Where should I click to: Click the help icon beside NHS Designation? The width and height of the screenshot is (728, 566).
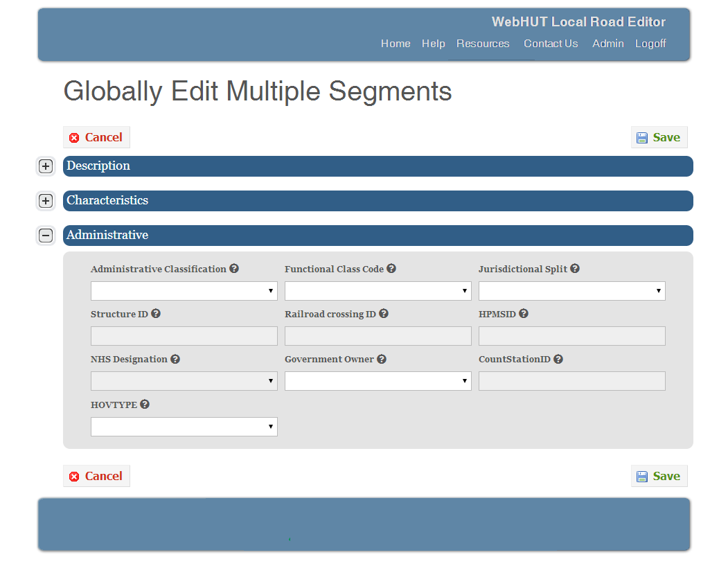(175, 359)
